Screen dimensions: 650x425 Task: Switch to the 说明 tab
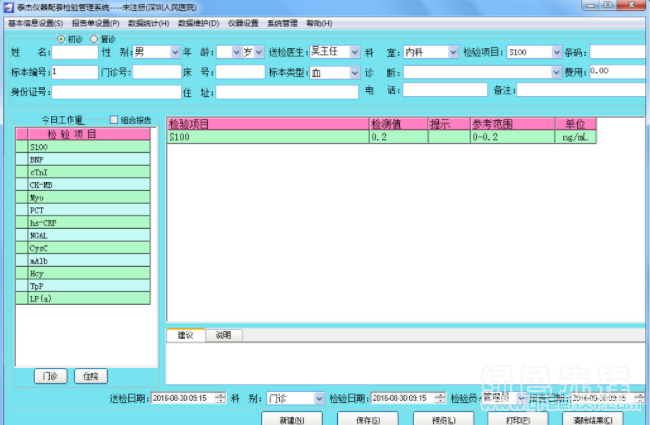(x=223, y=336)
